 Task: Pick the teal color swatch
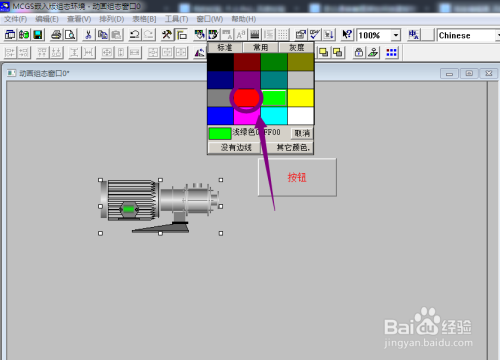click(x=274, y=80)
